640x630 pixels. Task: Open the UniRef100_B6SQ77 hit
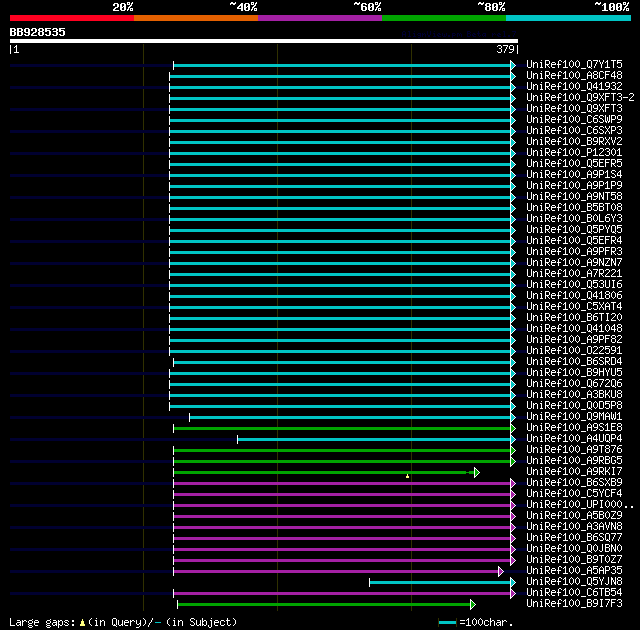click(x=574, y=538)
